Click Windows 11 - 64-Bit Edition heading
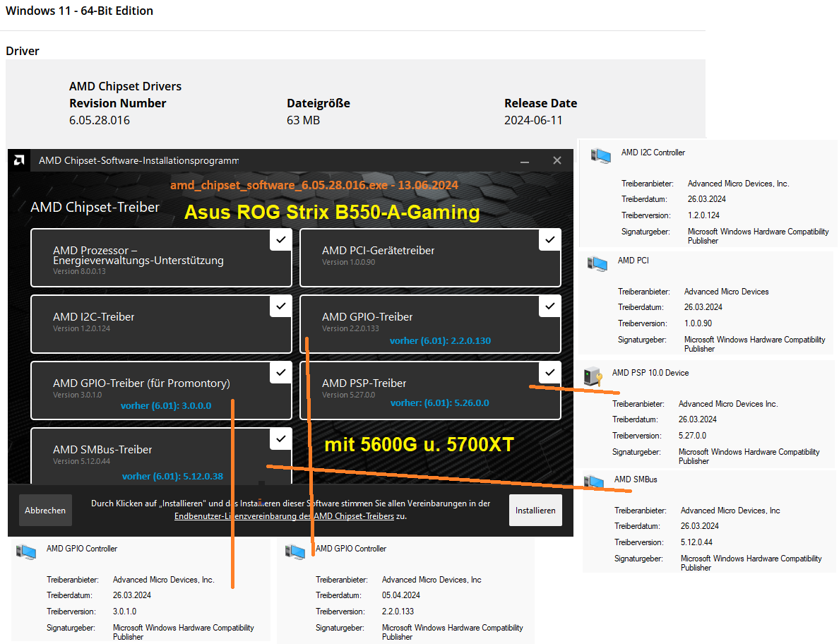Viewport: 839px width, 644px height. 79,11
